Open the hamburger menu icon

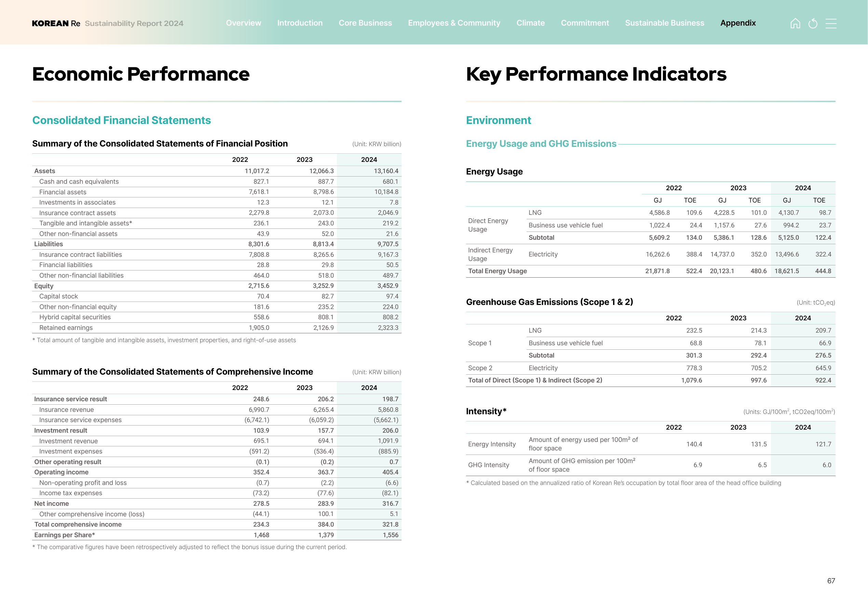point(831,23)
